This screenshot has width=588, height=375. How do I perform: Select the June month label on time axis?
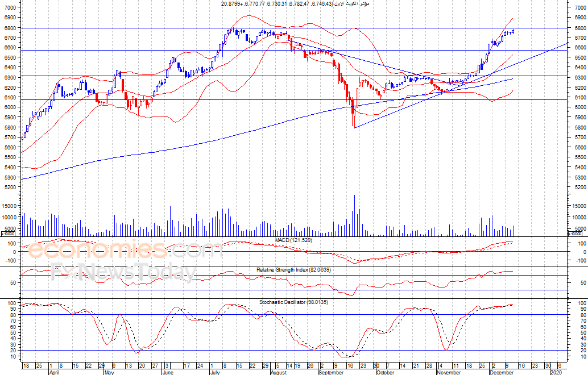pos(168,372)
